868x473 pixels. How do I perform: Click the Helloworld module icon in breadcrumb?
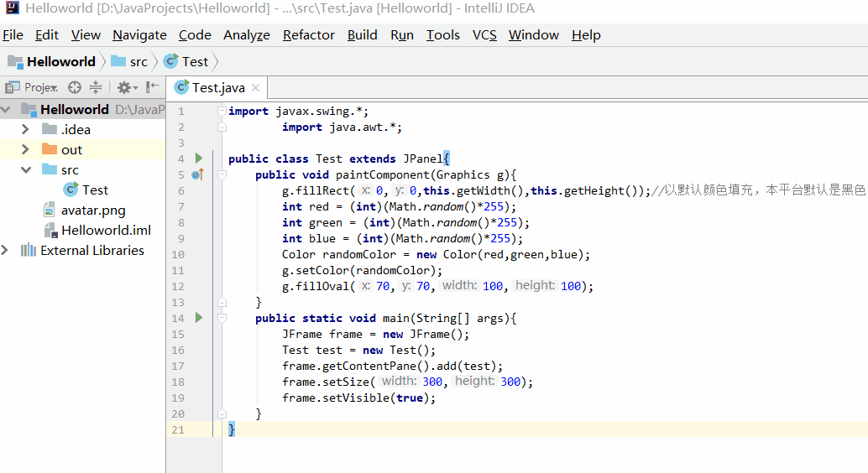[15, 61]
